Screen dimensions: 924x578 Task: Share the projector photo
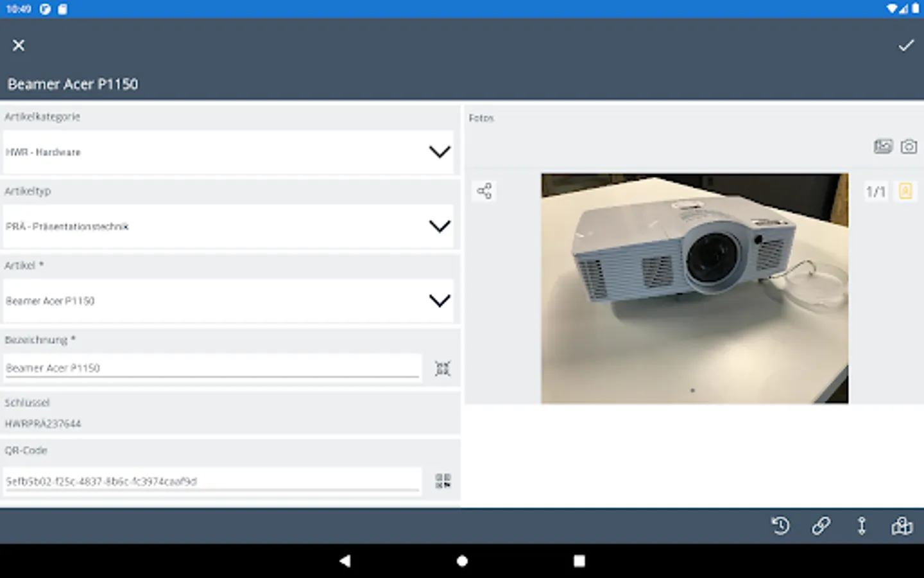484,191
